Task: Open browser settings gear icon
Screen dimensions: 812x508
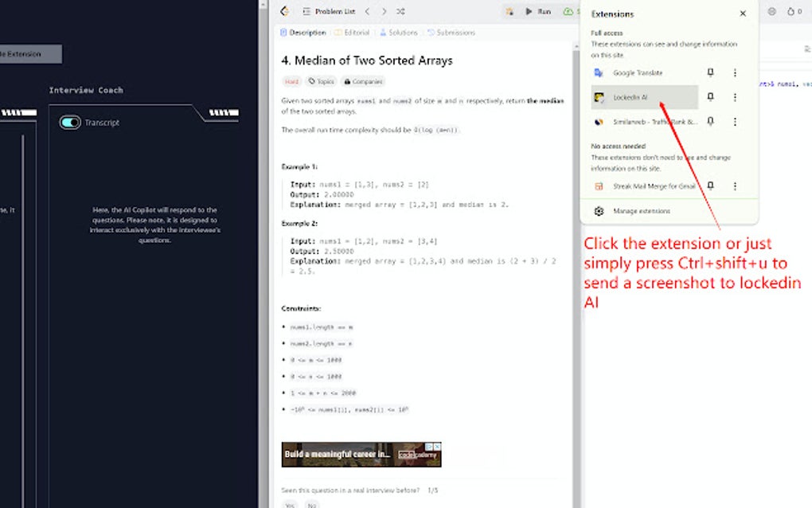Action: point(770,11)
